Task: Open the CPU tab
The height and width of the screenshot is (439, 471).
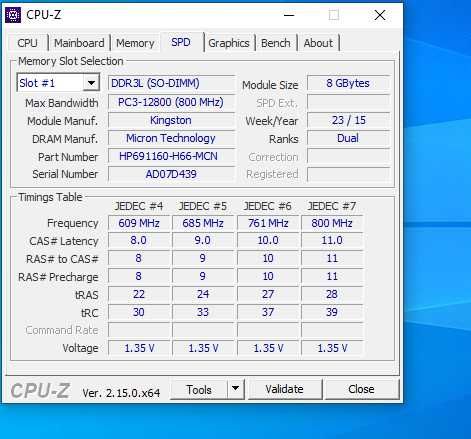Action: click(27, 43)
